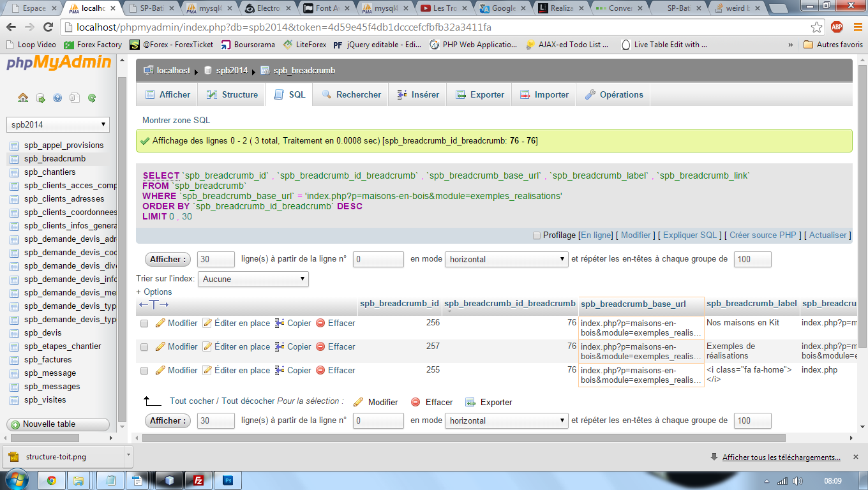This screenshot has width=868, height=490.
Task: Click the full texts toggle arrows icon
Action: pos(154,304)
